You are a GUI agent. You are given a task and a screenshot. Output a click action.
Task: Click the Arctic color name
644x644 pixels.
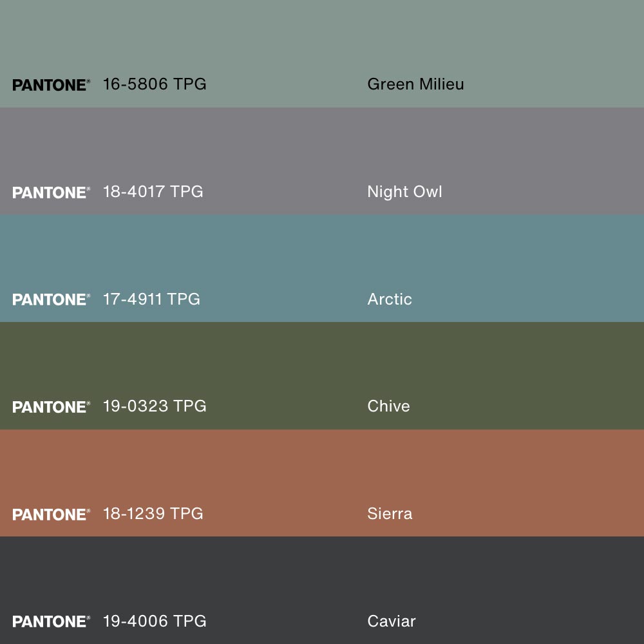point(390,299)
